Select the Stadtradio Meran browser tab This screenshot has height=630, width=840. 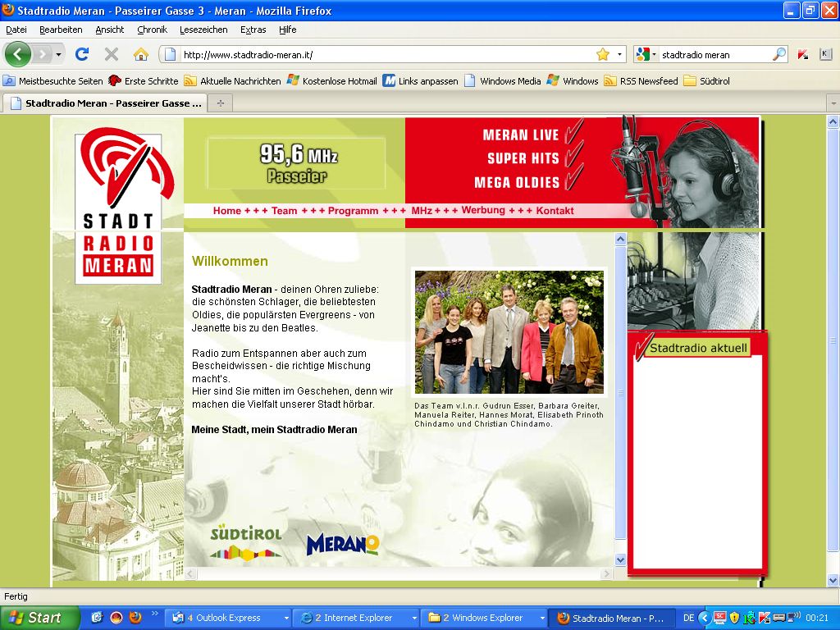point(105,103)
